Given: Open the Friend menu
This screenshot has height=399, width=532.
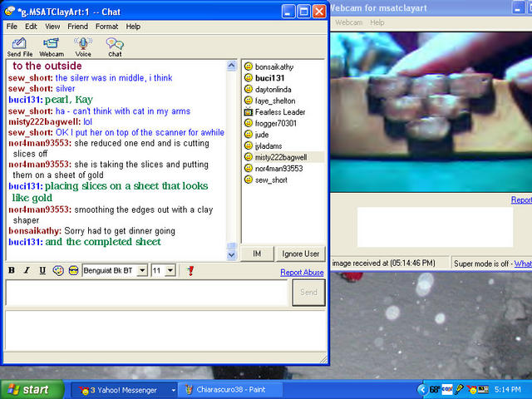Looking at the screenshot, I should tap(77, 27).
